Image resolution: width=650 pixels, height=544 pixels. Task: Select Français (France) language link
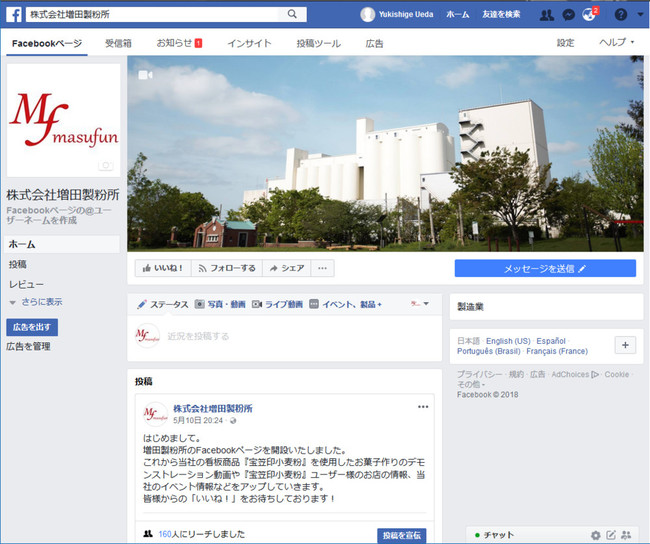[x=557, y=351]
